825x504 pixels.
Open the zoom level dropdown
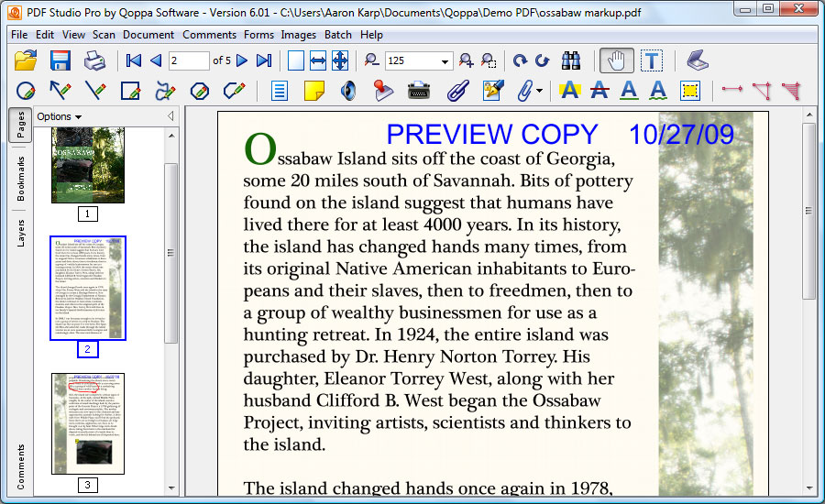click(445, 61)
